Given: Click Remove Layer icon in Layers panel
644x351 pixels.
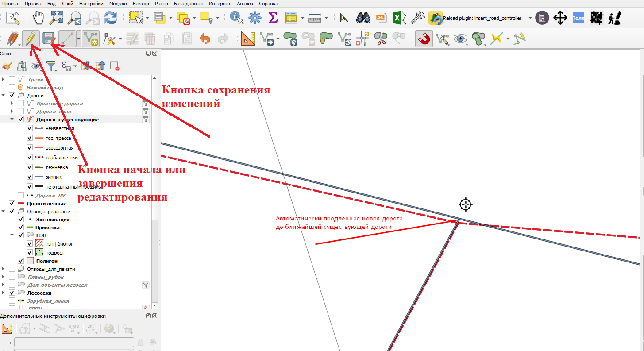Looking at the screenshot, I should (x=115, y=66).
